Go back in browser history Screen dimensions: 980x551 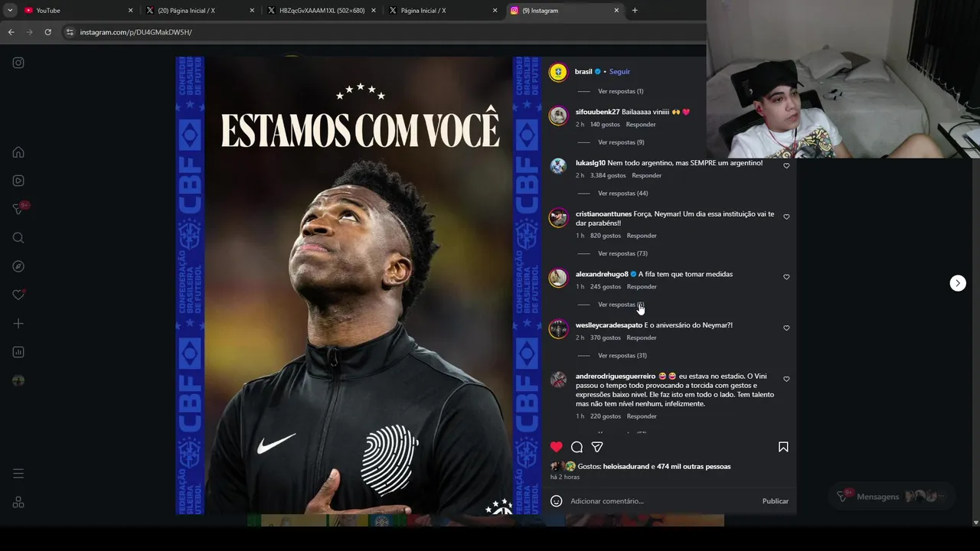coord(11,32)
